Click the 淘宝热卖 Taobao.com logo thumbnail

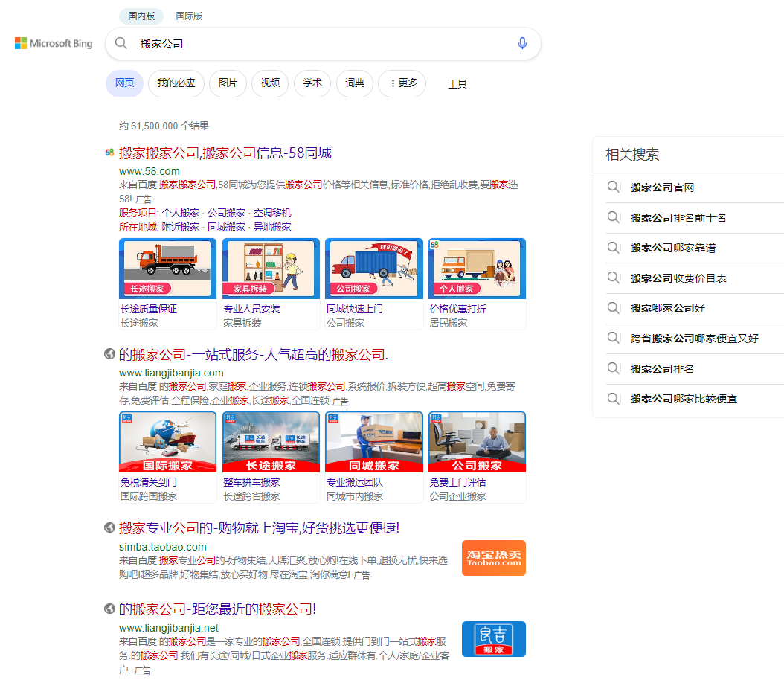[493, 558]
